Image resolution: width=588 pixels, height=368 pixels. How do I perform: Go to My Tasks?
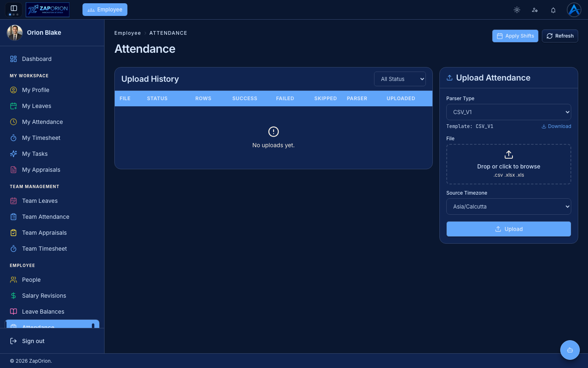(x=52, y=154)
